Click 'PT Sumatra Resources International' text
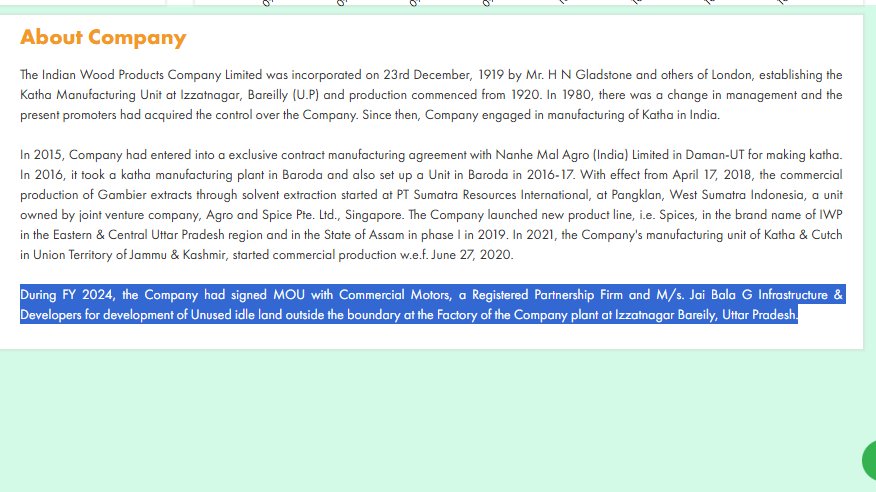876x492 pixels. click(493, 195)
